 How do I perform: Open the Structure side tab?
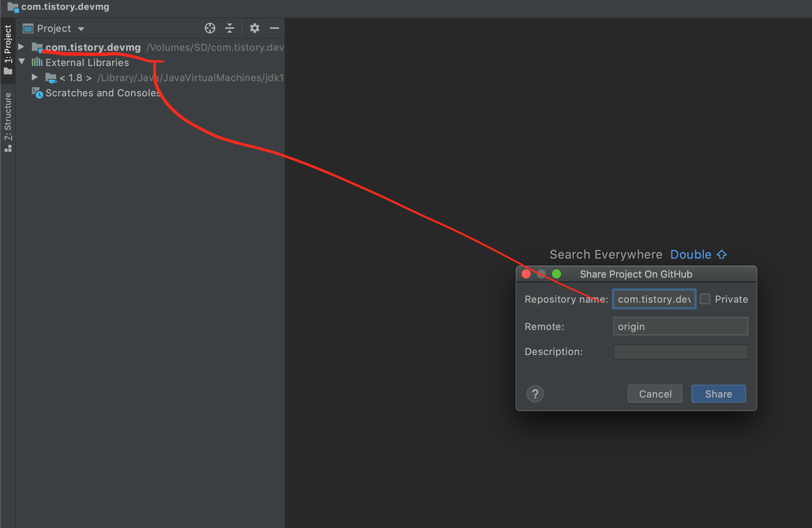(8, 121)
